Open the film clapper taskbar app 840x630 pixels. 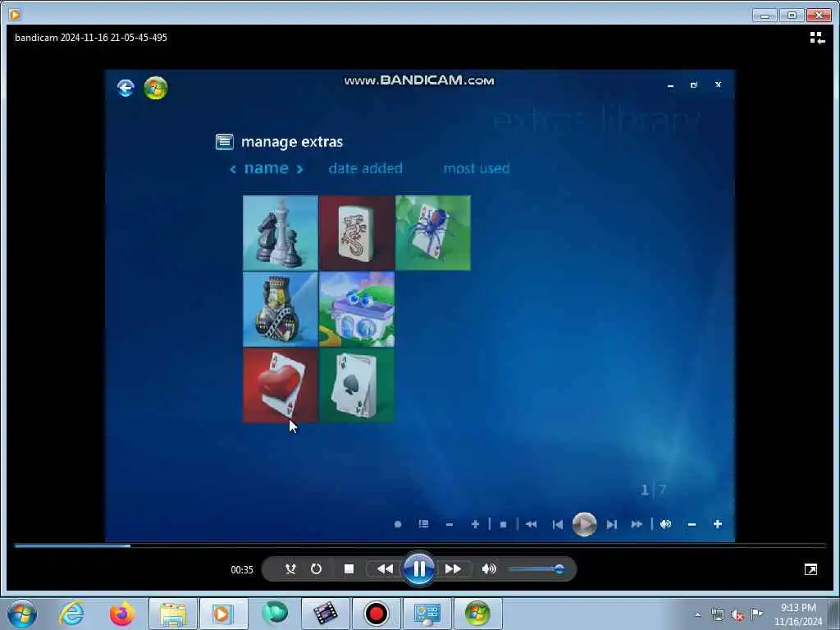coord(325,614)
